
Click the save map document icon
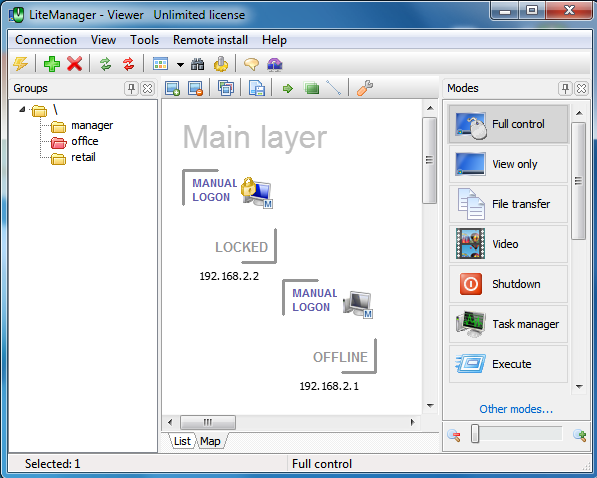coord(257,88)
